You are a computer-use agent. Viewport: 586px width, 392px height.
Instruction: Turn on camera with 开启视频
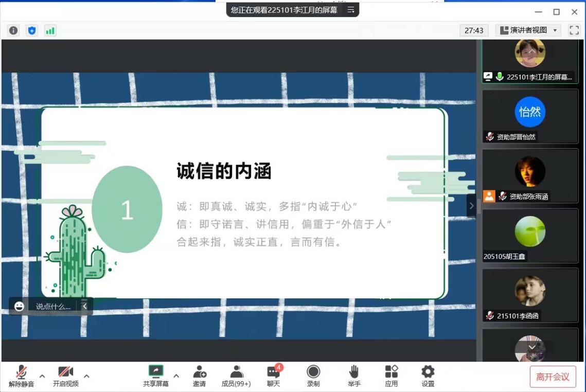66,376
